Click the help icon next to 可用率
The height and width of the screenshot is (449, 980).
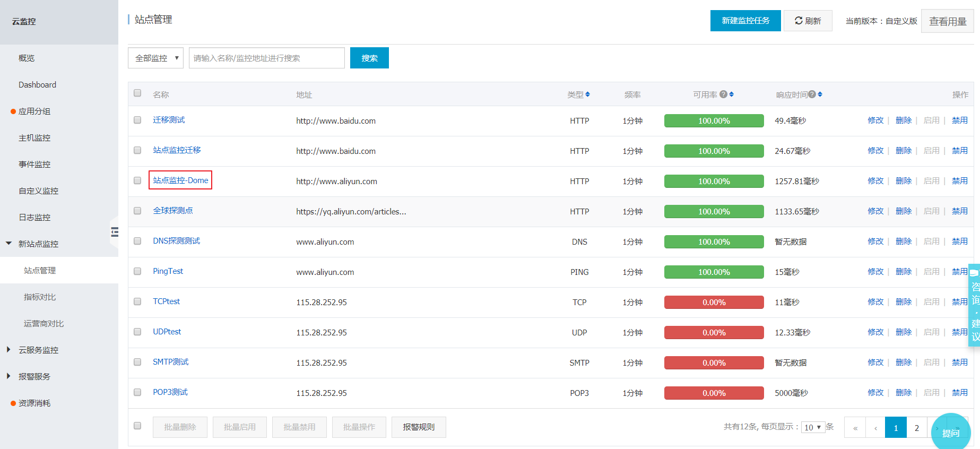coord(723,94)
